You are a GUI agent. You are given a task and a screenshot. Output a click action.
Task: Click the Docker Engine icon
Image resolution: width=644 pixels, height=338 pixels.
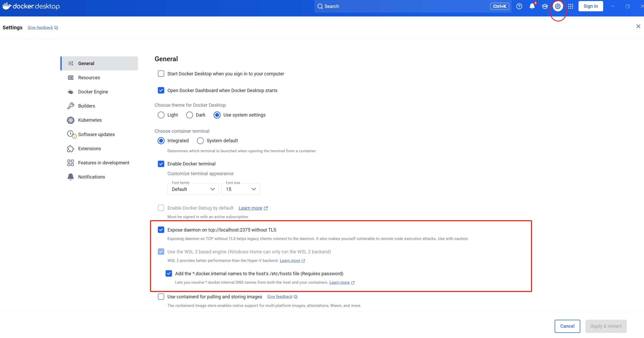(71, 92)
